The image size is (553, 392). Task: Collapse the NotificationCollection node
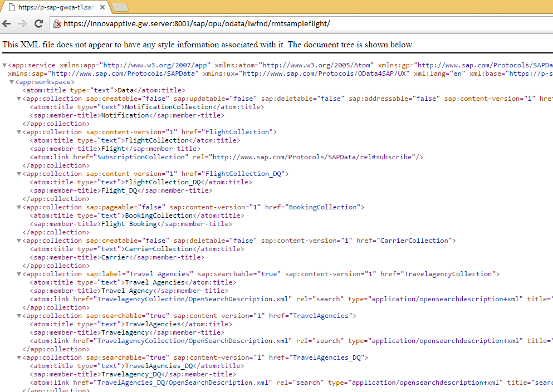(19, 99)
